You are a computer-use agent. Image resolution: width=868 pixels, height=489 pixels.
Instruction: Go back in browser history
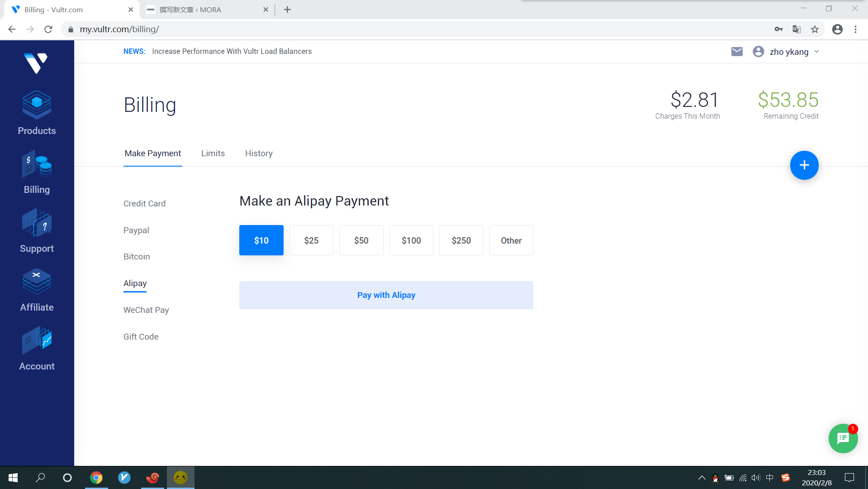12,29
